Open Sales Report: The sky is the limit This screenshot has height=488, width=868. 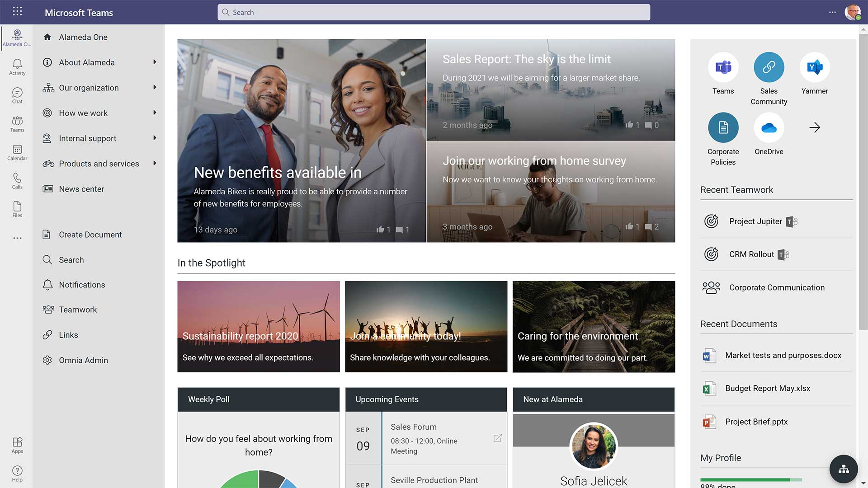551,89
